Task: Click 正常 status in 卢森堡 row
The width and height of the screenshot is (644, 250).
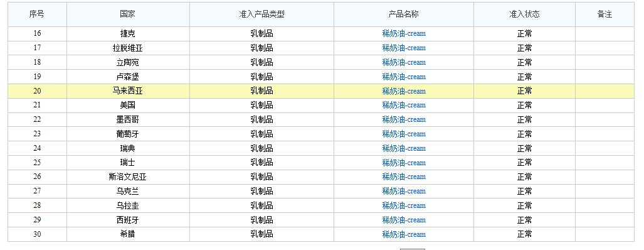Action: 524,77
